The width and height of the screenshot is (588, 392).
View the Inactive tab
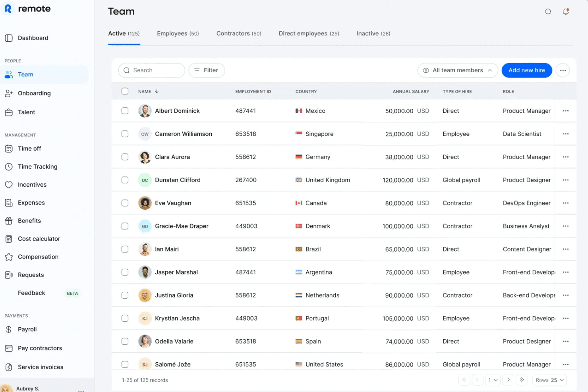[x=373, y=34]
